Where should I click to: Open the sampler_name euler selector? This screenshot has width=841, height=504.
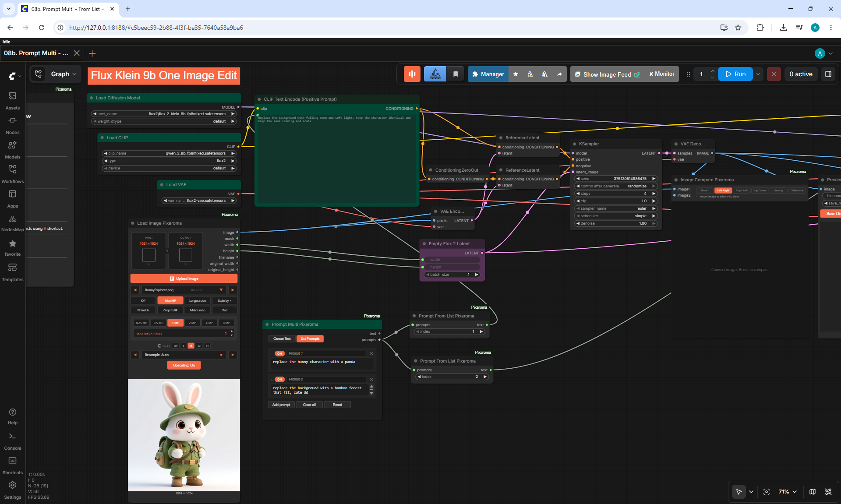tap(616, 208)
